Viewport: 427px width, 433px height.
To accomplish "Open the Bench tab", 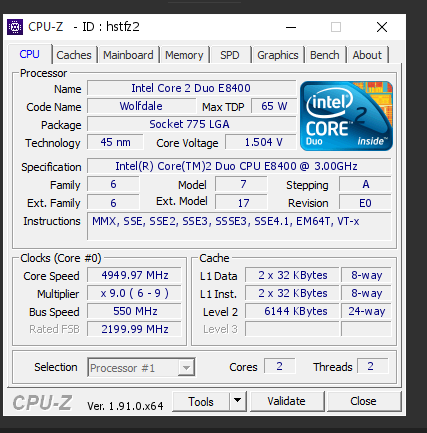I will click(325, 55).
